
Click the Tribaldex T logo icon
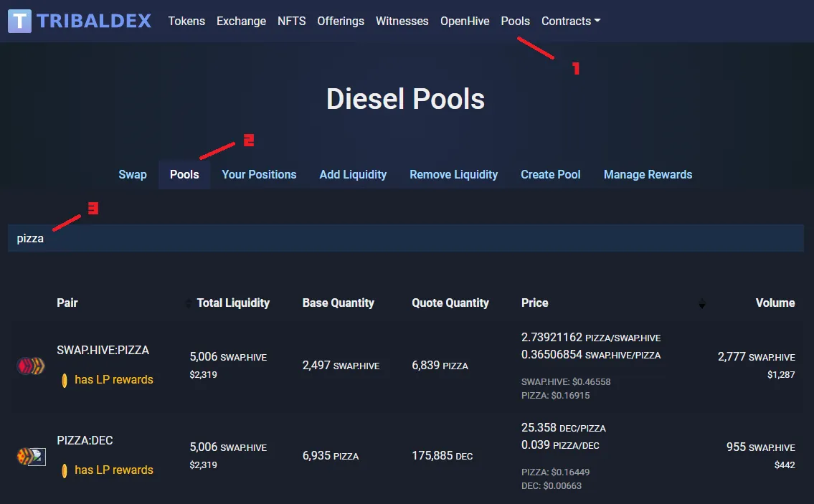click(20, 21)
